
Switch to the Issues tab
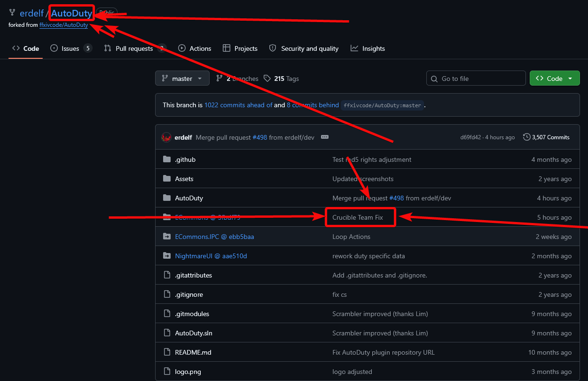click(71, 48)
